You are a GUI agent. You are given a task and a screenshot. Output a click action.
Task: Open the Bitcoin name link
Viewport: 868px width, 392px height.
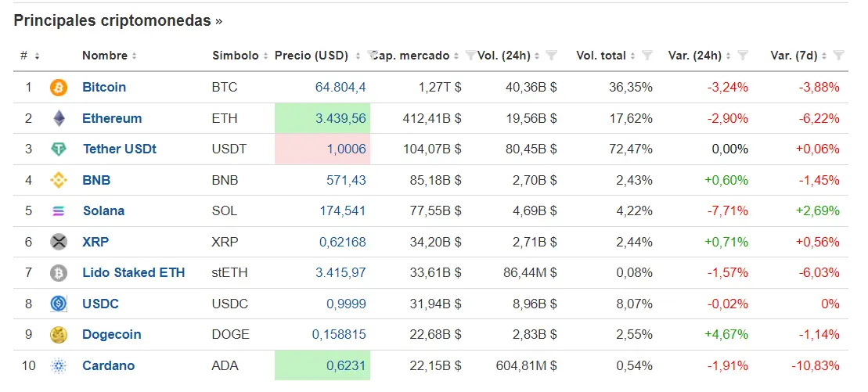pos(104,87)
